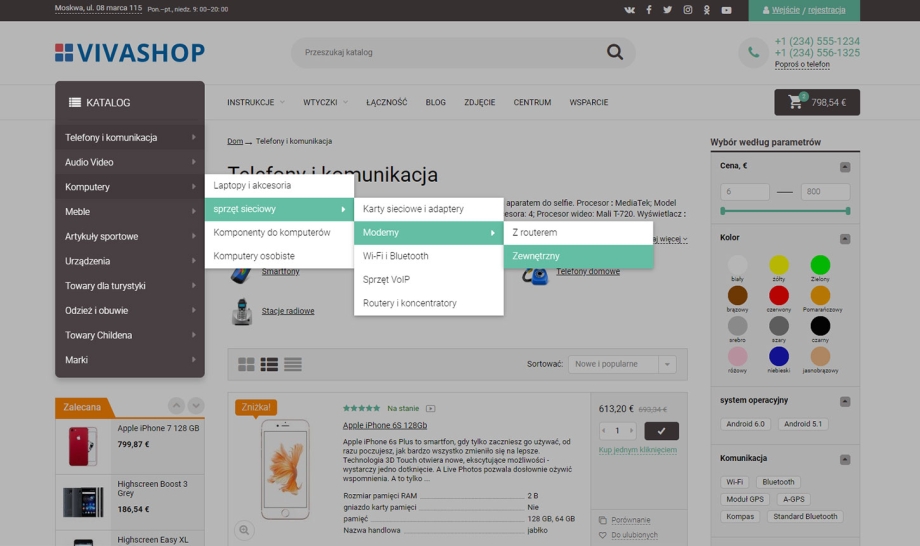Click the product image zoom icon
Viewport: 920px width, 546px height.
[x=244, y=530]
